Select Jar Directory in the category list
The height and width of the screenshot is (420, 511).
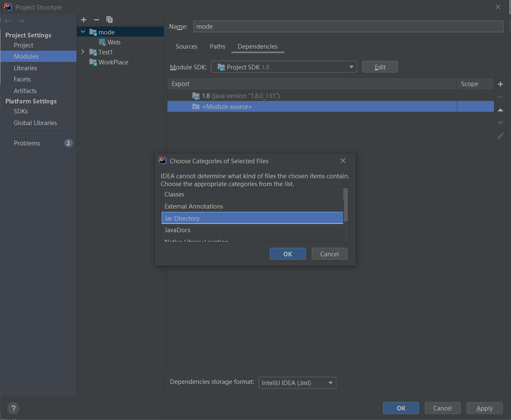tap(252, 218)
